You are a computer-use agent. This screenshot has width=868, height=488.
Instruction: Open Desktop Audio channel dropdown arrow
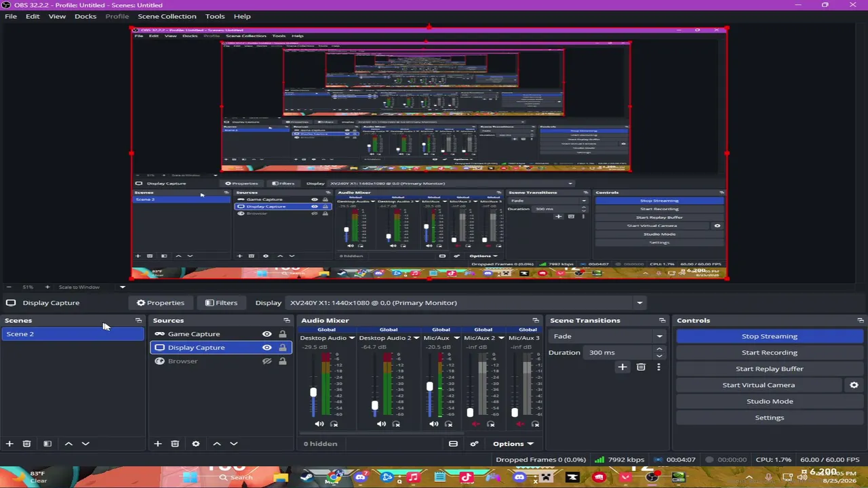point(352,338)
